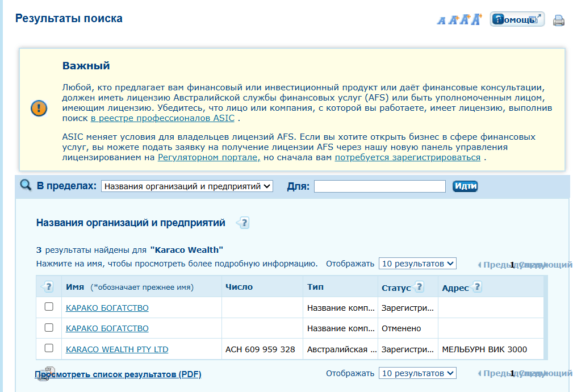Click the "Помощь" help button
This screenshot has height=392, width=573.
[x=517, y=19]
